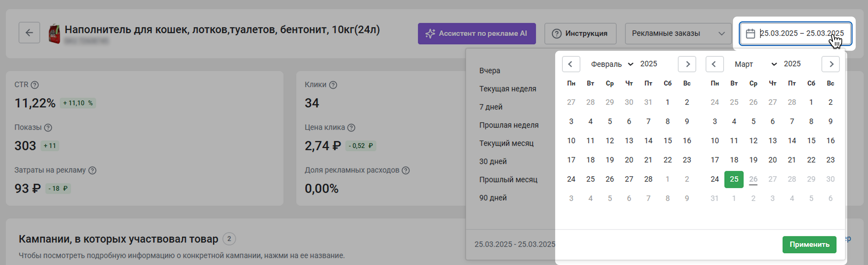Select the Вчера preset
The width and height of the screenshot is (868, 265).
click(x=490, y=71)
